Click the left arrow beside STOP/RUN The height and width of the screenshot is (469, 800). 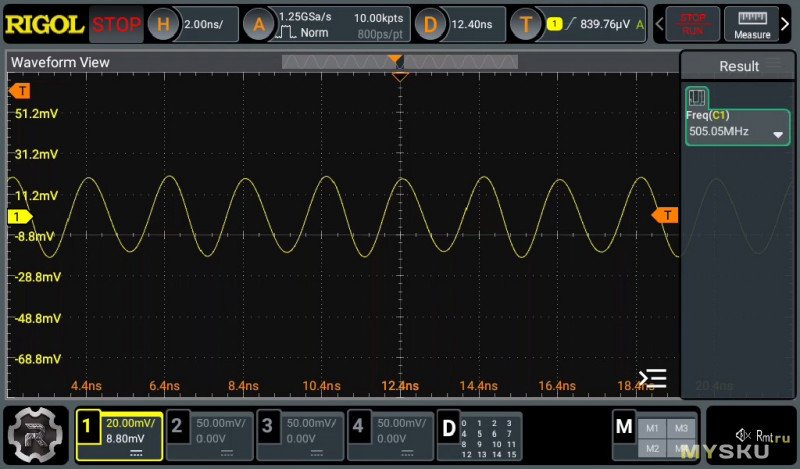(x=659, y=24)
